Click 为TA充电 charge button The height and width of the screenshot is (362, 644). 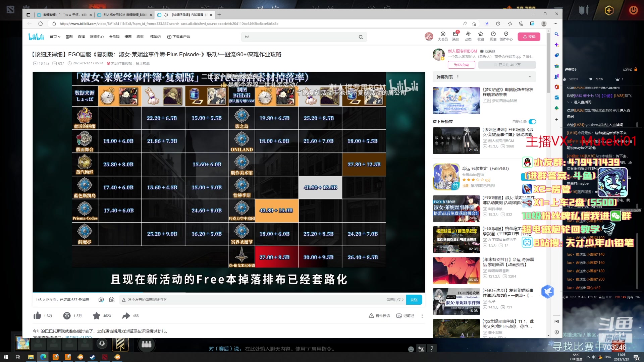pyautogui.click(x=461, y=65)
